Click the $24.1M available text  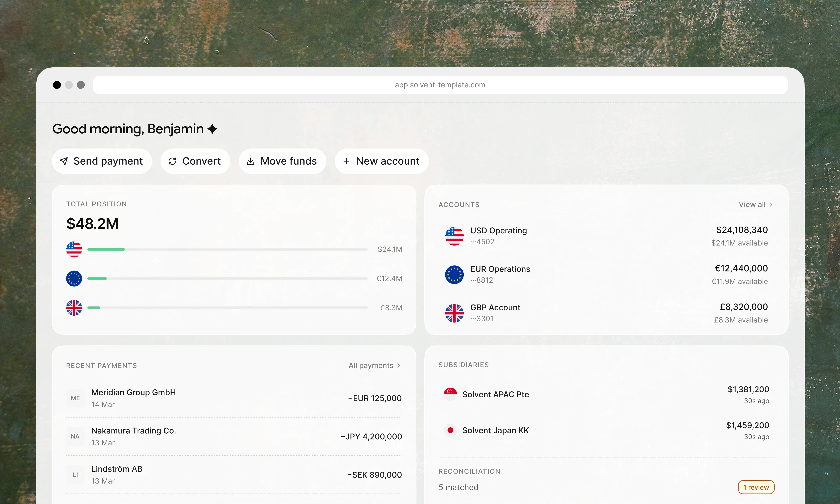click(x=739, y=243)
